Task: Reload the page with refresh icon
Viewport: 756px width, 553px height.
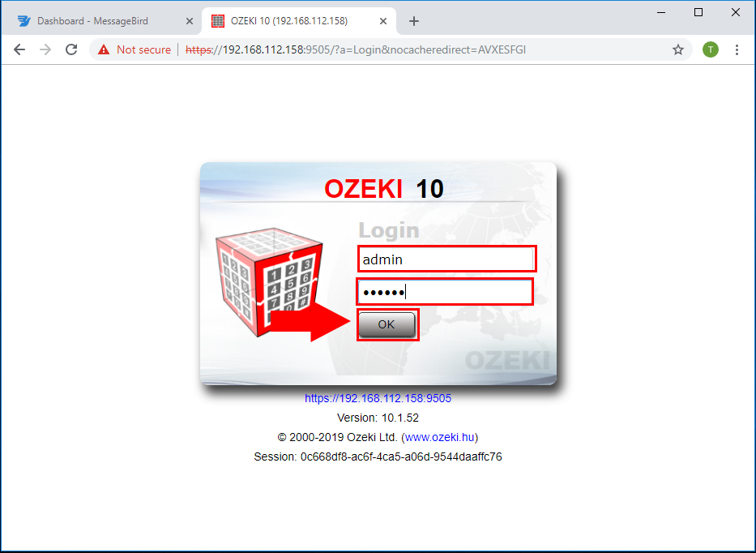Action: [71, 49]
